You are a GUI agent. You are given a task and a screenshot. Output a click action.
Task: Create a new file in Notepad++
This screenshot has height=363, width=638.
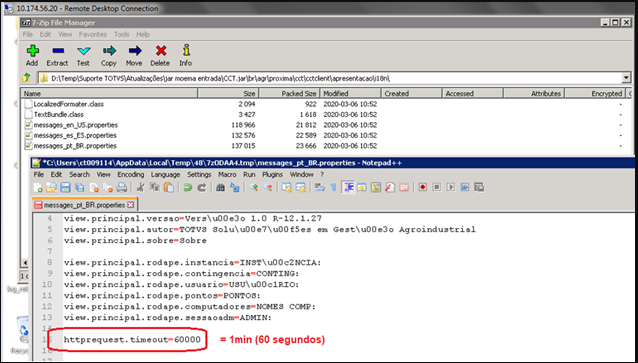pyautogui.click(x=38, y=187)
